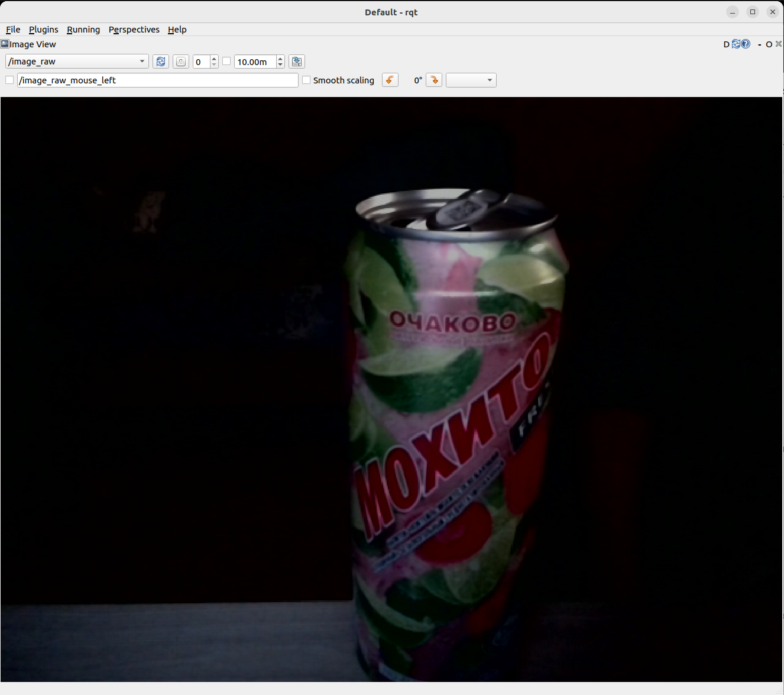The width and height of the screenshot is (784, 695).
Task: Rotate image left with orange arrow
Action: 390,80
